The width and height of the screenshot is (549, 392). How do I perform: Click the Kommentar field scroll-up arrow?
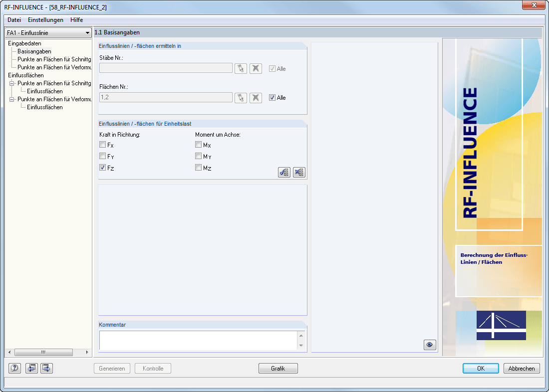tap(301, 336)
